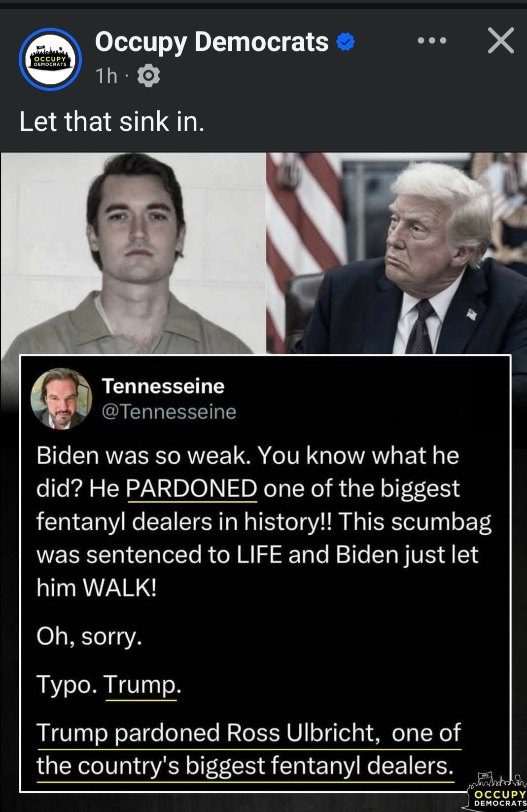The height and width of the screenshot is (812, 527).
Task: Tap the photo of suited man beside flag
Action: pos(396,253)
